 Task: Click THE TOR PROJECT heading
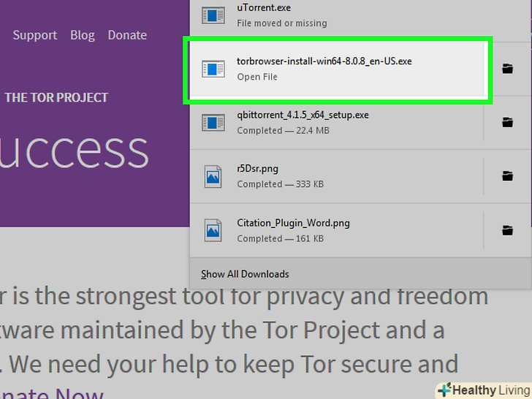tap(56, 97)
